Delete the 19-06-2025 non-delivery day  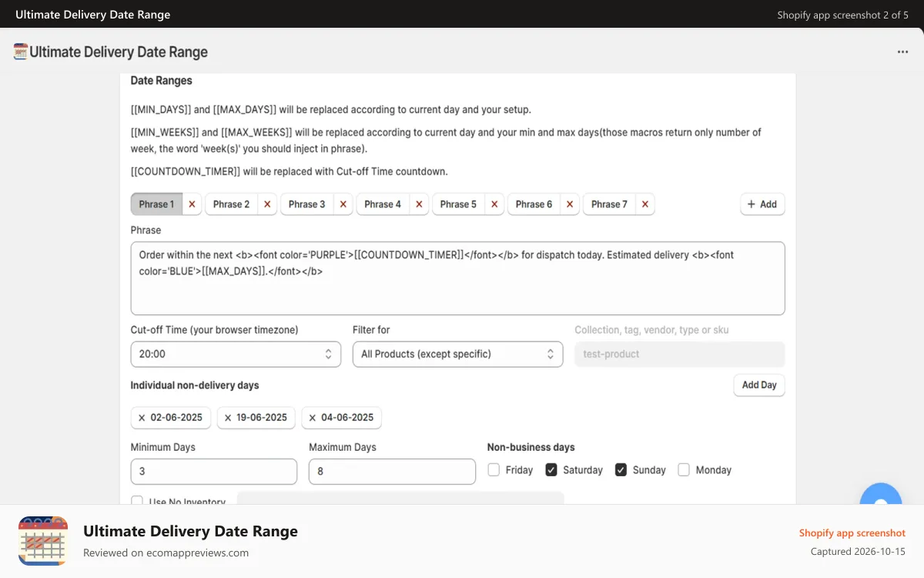click(228, 418)
